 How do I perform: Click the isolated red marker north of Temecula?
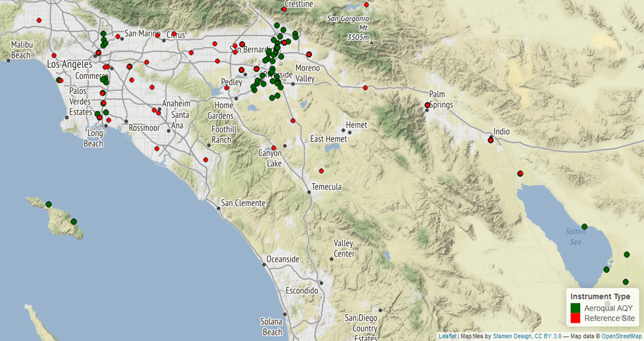(322, 170)
